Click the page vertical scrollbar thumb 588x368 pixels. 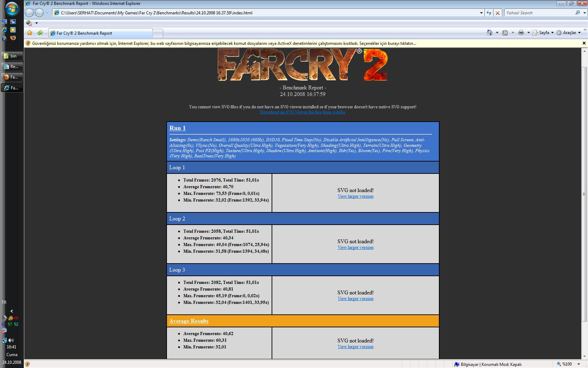click(584, 194)
